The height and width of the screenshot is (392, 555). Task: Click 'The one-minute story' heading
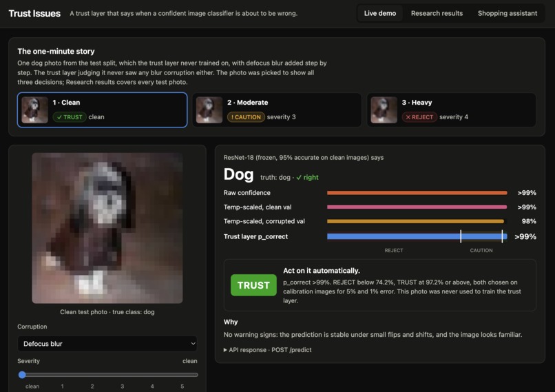[56, 52]
